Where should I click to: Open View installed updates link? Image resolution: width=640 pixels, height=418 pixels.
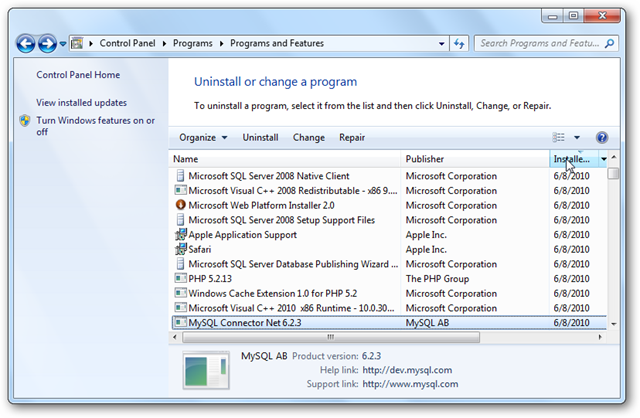[81, 102]
